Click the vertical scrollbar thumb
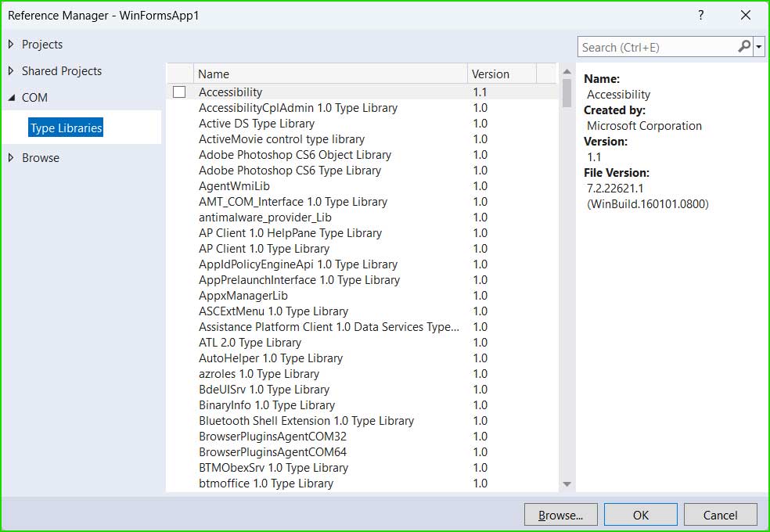770x532 pixels. pos(567,93)
